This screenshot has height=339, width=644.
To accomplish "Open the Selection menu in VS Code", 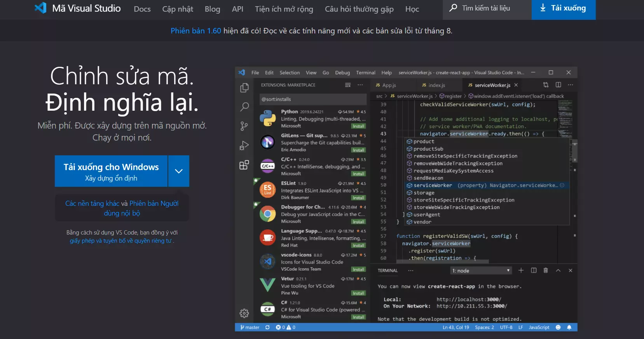I will (x=290, y=73).
